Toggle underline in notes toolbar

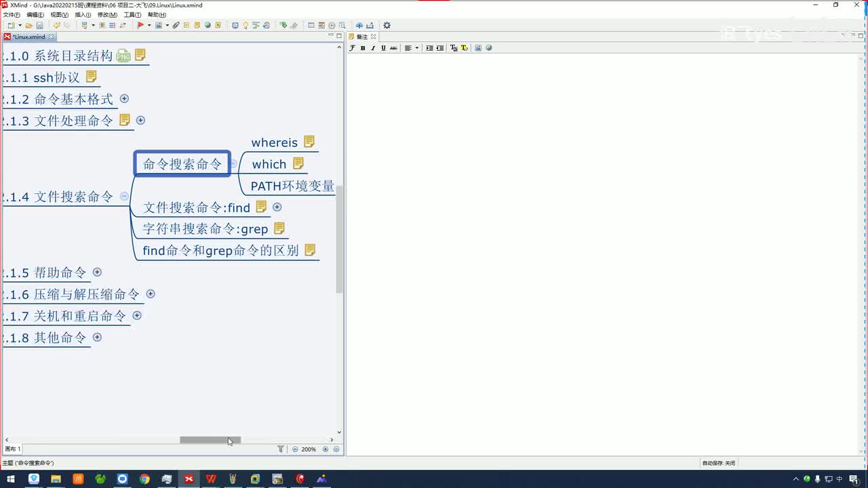383,48
